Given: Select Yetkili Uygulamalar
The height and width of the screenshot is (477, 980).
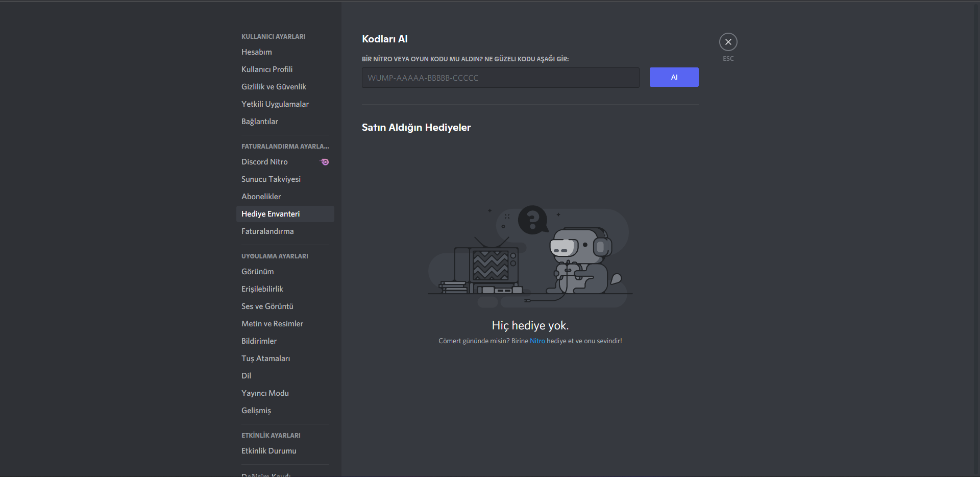Looking at the screenshot, I should coord(285,104).
